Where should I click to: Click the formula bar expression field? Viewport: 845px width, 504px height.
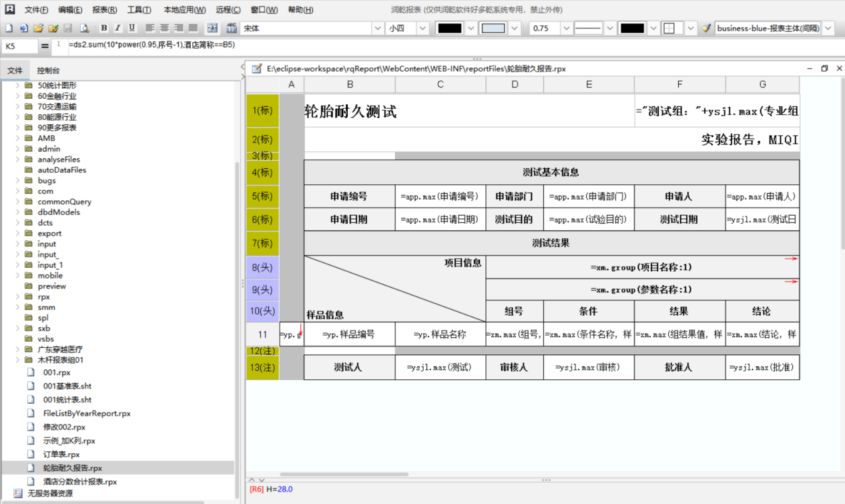coord(454,45)
